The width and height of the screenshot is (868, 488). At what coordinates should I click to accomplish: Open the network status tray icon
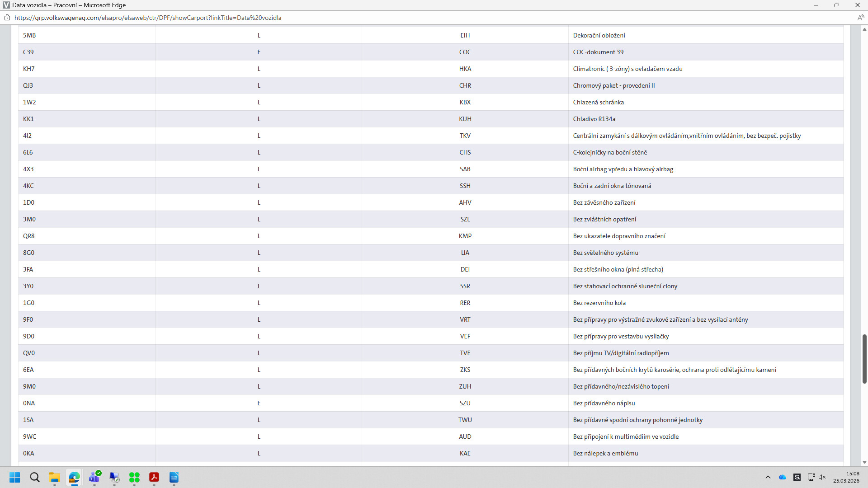(x=811, y=477)
